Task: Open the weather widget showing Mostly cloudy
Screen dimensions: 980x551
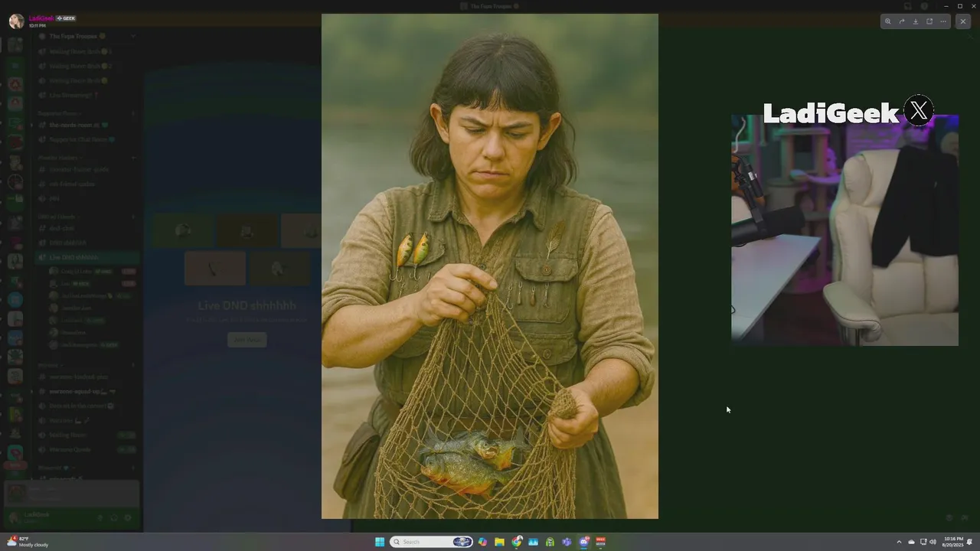Action: [x=28, y=542]
